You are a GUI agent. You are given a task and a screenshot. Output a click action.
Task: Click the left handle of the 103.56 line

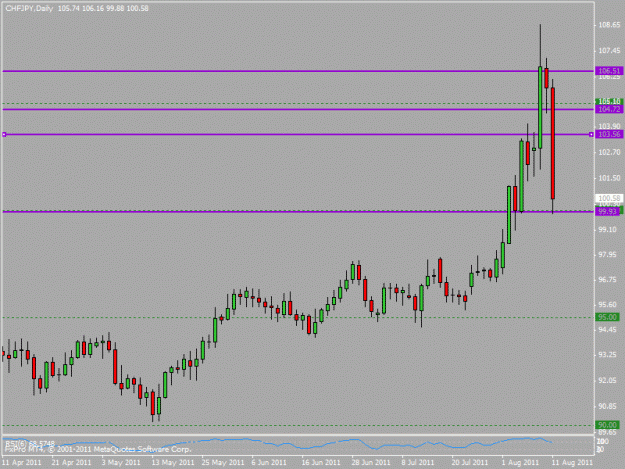(4, 135)
